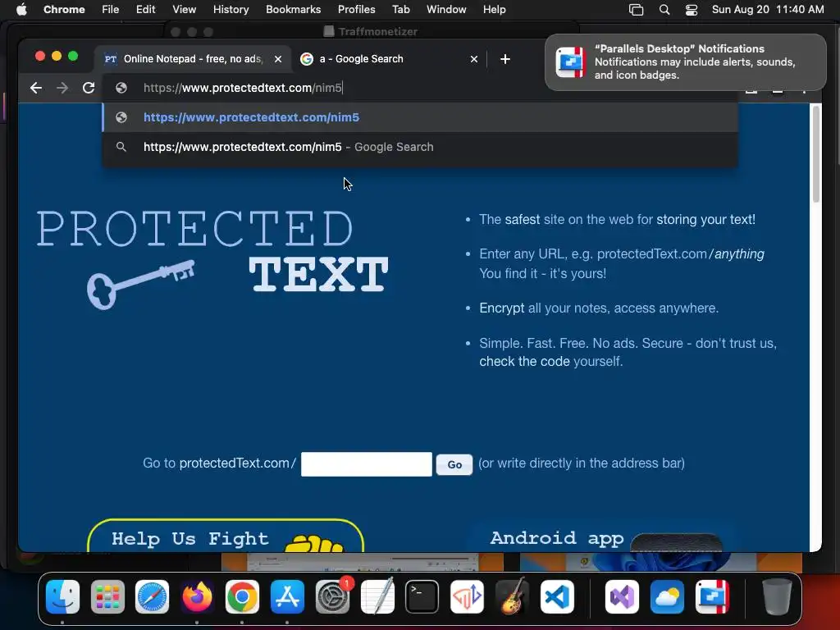Open System Settings from the Dock
The image size is (840, 630).
332,596
